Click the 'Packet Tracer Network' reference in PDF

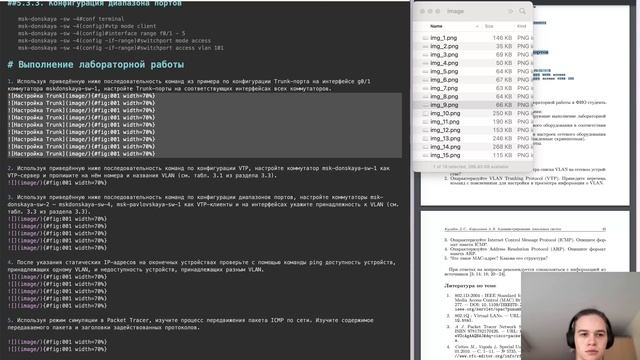(488, 332)
